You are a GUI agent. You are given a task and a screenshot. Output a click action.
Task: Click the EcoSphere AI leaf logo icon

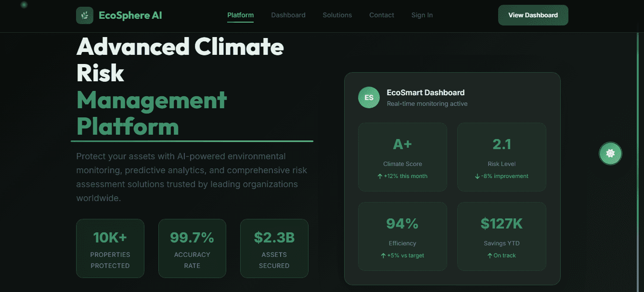coord(84,15)
